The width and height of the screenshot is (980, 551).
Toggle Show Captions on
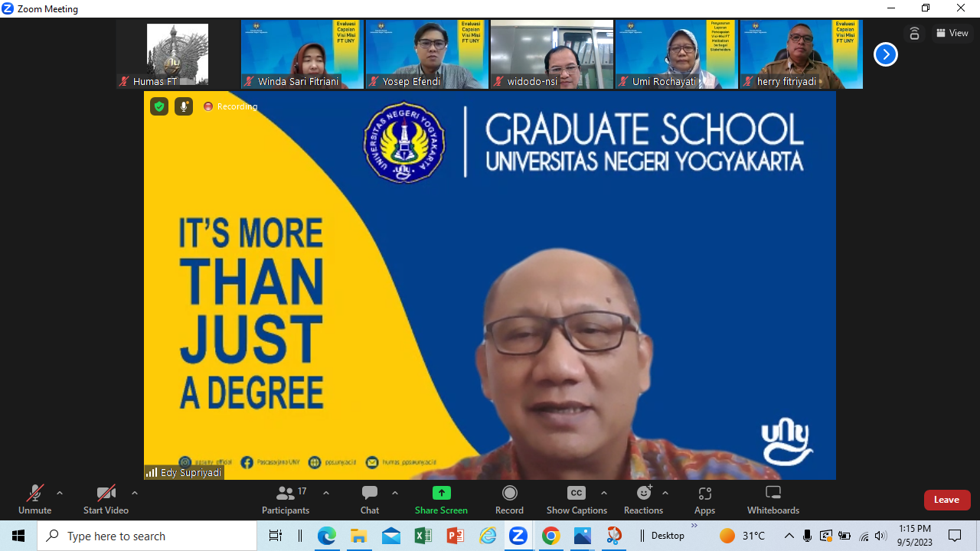(x=576, y=494)
